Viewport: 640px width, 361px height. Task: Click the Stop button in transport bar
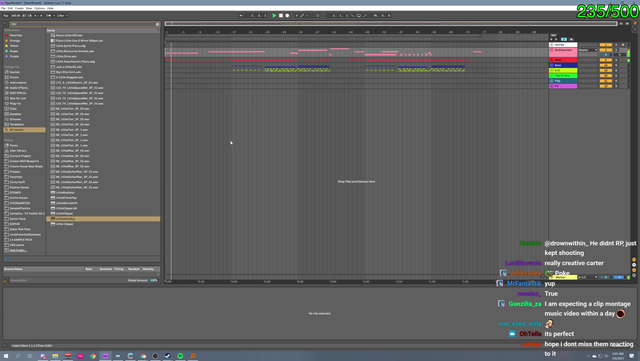[281, 16]
